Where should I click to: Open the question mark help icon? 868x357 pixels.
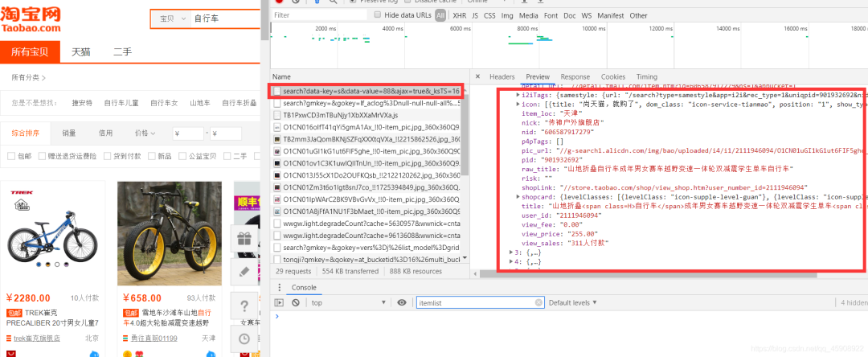point(244,306)
